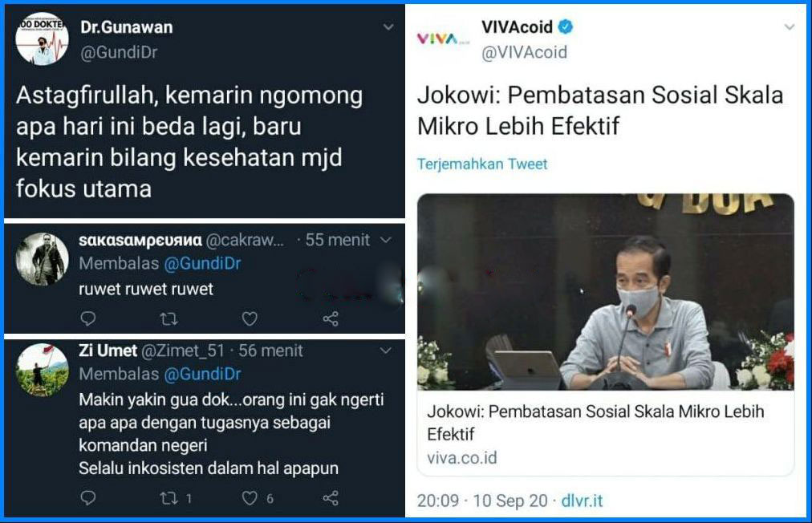Like Zi Umet's reply
Image resolution: width=812 pixels, height=523 pixels.
point(250,498)
